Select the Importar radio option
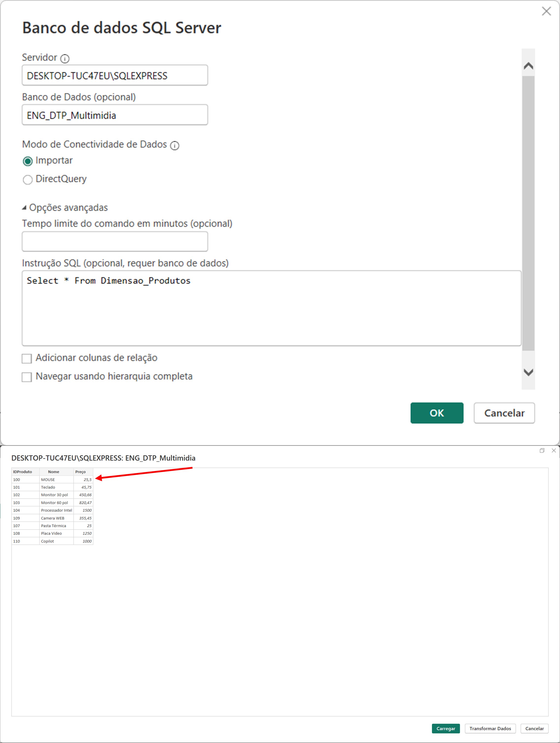The image size is (560, 743). (28, 161)
